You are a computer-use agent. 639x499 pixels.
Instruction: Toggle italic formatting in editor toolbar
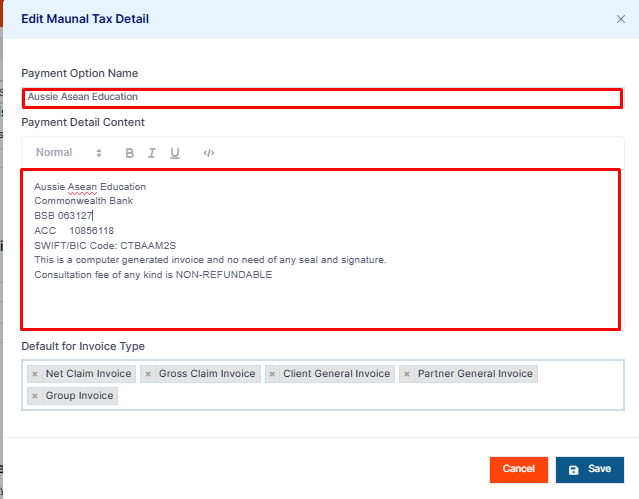coord(152,153)
